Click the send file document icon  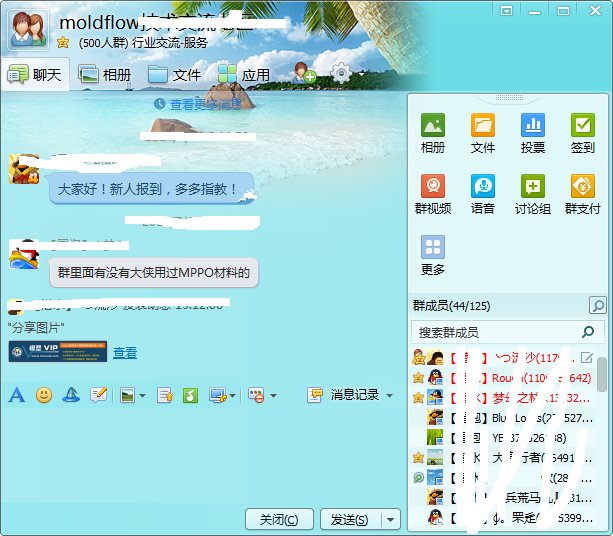[164, 395]
